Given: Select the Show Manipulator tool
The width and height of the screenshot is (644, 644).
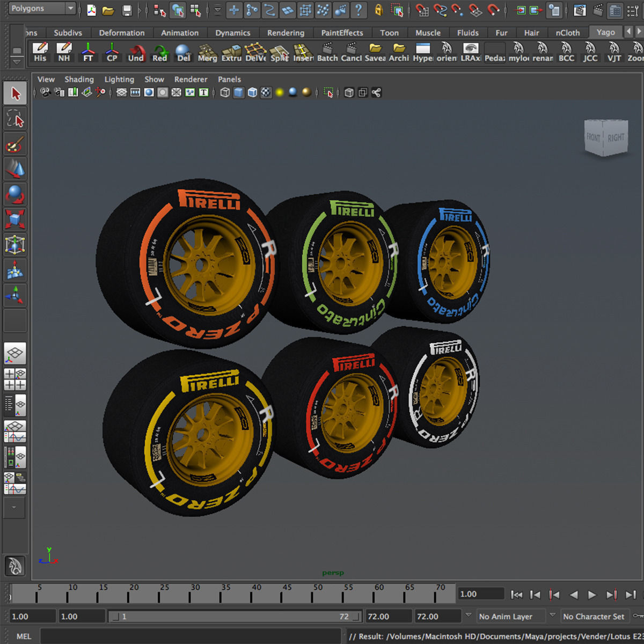Looking at the screenshot, I should (15, 296).
